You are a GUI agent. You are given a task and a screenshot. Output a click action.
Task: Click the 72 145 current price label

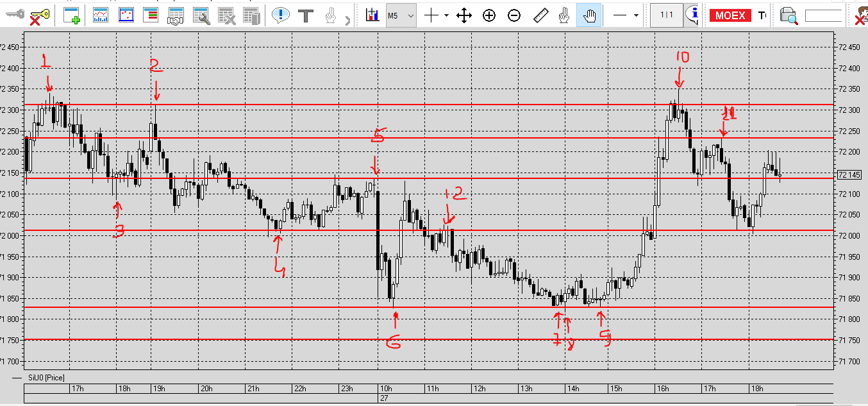pos(849,175)
